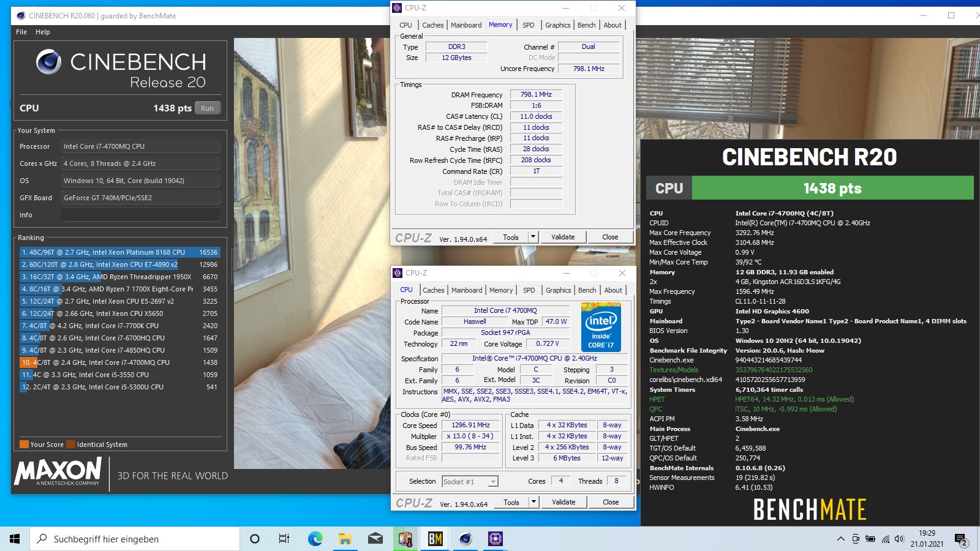
Task: Select ranking row Core i5-5300U
Action: (119, 387)
